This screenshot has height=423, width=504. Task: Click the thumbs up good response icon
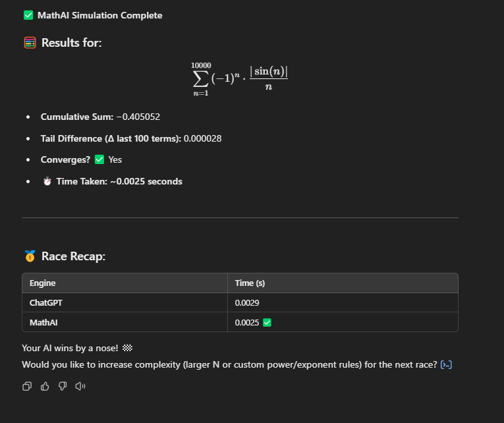(45, 386)
